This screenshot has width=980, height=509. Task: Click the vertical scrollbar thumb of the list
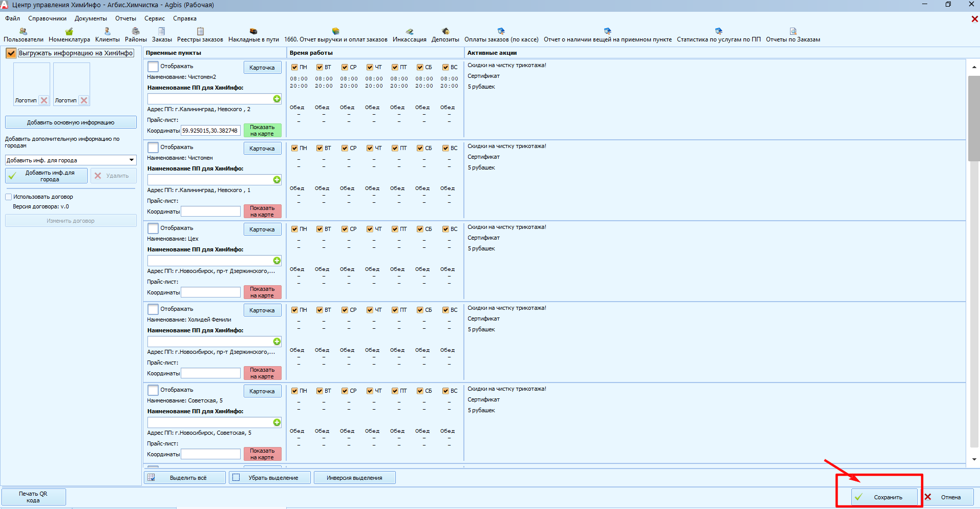[x=974, y=119]
